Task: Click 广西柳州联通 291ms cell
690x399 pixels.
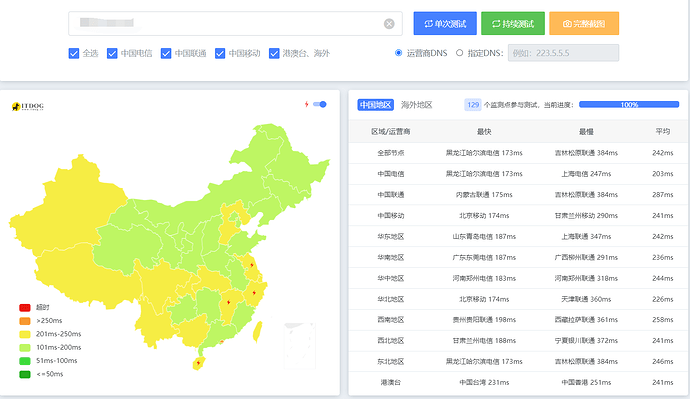Action: click(x=586, y=257)
